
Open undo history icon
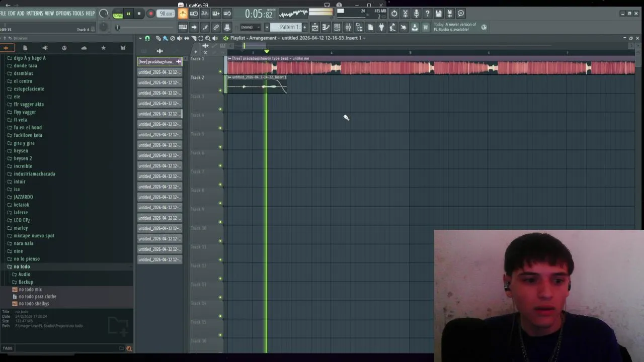tap(394, 13)
